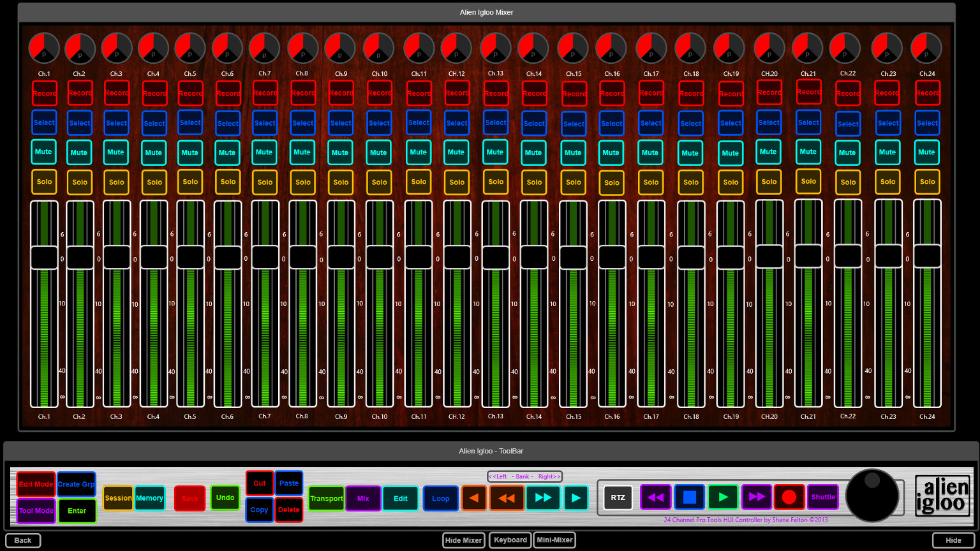Click the black jog wheel
The width and height of the screenshot is (980, 551).
pyautogui.click(x=872, y=496)
